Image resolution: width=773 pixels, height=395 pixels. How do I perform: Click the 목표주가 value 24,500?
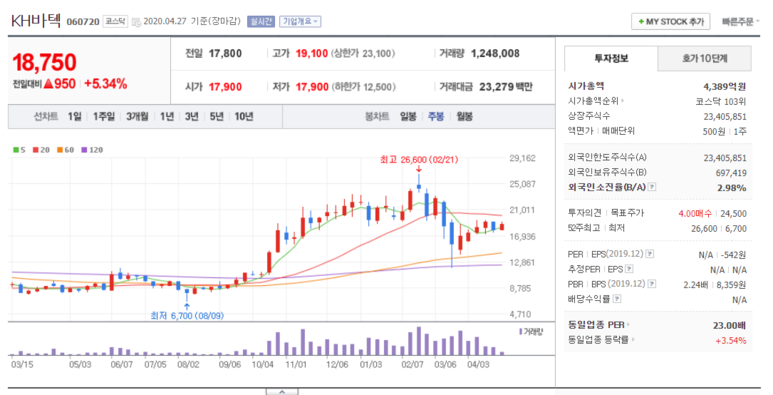pyautogui.click(x=733, y=214)
